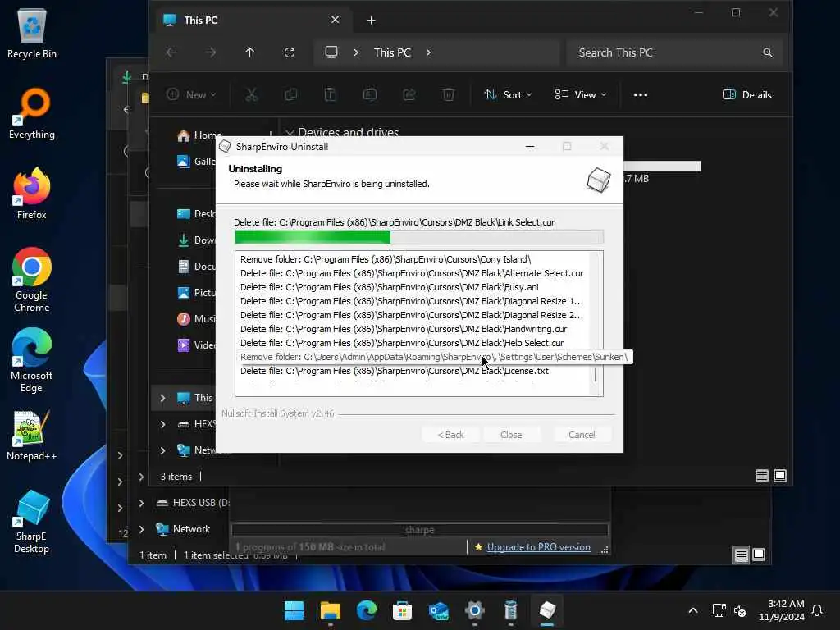Image resolution: width=840 pixels, height=630 pixels.
Task: Click the Close button in uninstaller
Action: (x=511, y=435)
